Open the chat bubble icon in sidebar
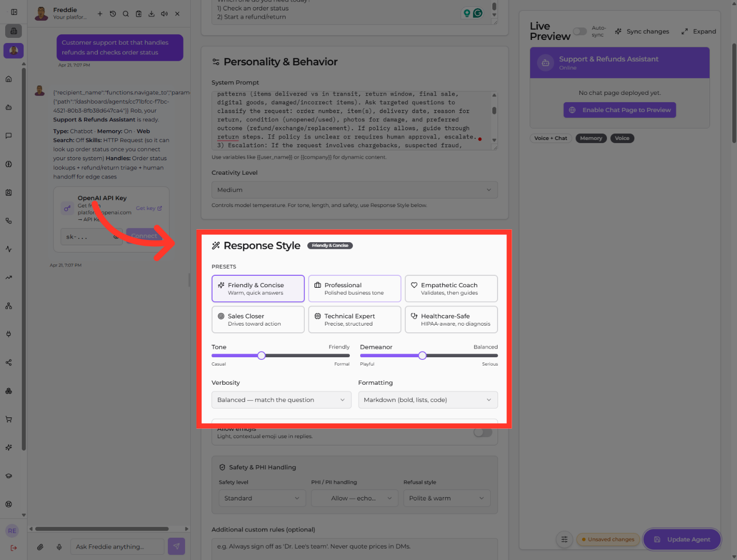The height and width of the screenshot is (560, 737). coord(9,136)
